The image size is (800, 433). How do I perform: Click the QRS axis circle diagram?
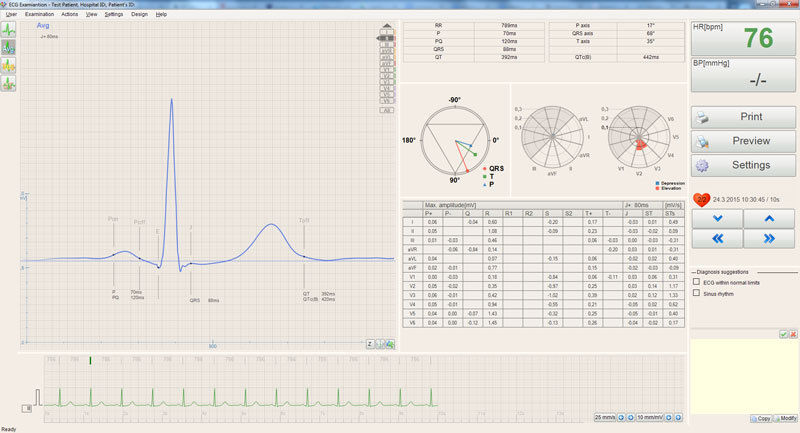[455, 140]
